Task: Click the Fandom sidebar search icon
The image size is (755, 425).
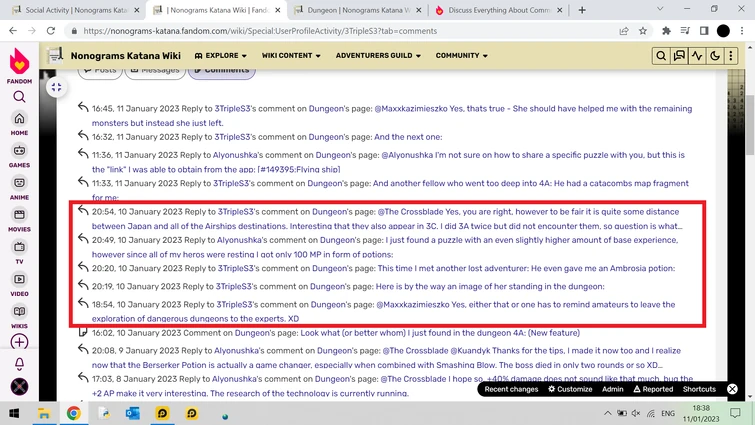Action: [19, 97]
